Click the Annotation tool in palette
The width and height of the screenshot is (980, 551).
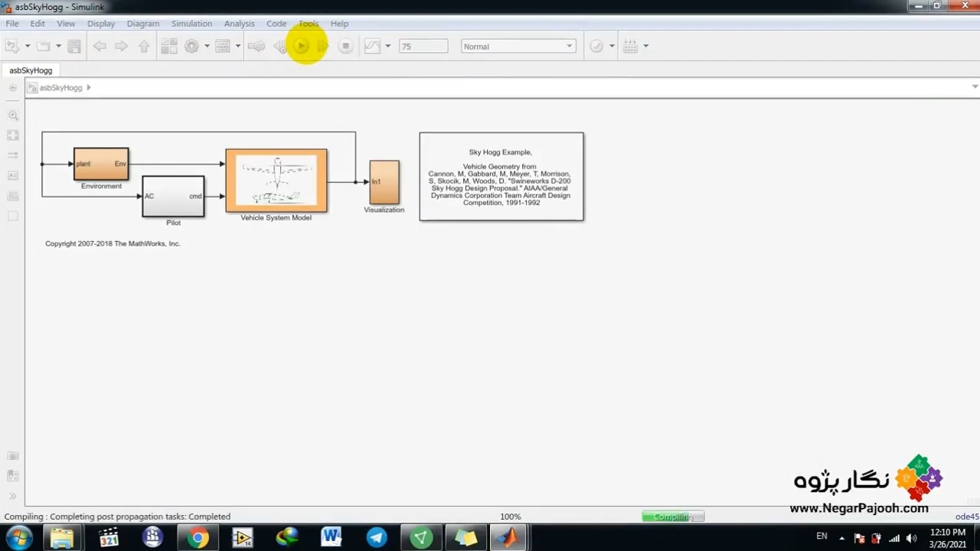(13, 175)
